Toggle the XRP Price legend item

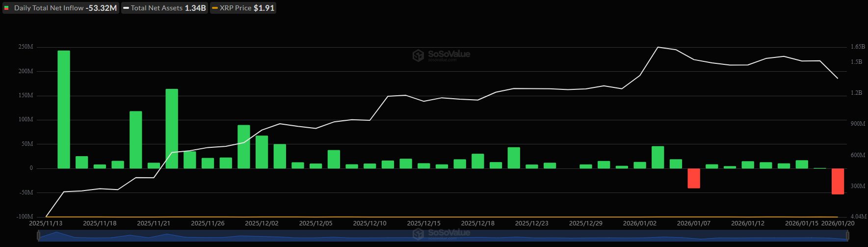[x=243, y=8]
